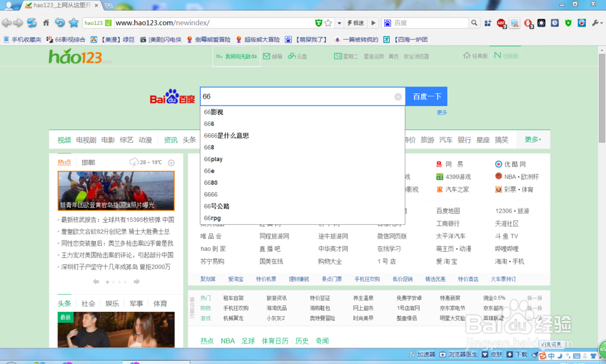Switch to the 视频 category tab
Image resolution: width=606 pixels, height=364 pixels.
coord(64,139)
